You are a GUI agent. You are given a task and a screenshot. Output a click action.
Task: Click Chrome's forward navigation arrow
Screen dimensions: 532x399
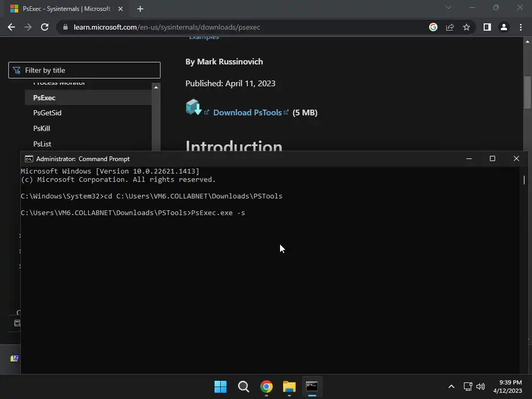tap(28, 27)
